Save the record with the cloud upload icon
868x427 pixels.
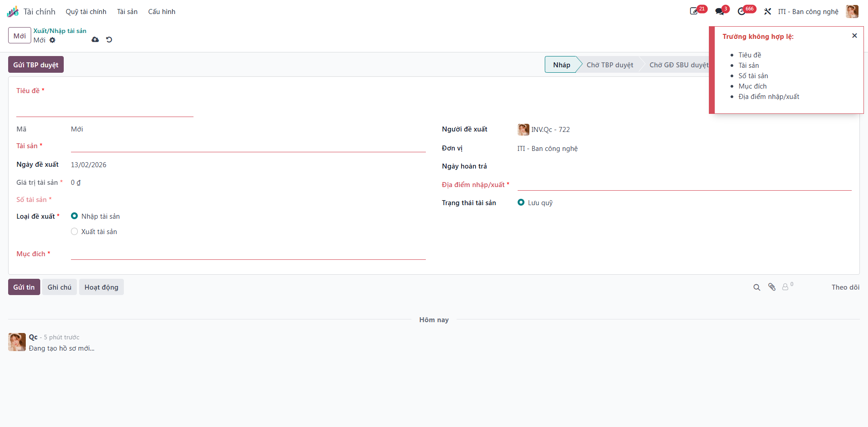[x=95, y=40]
